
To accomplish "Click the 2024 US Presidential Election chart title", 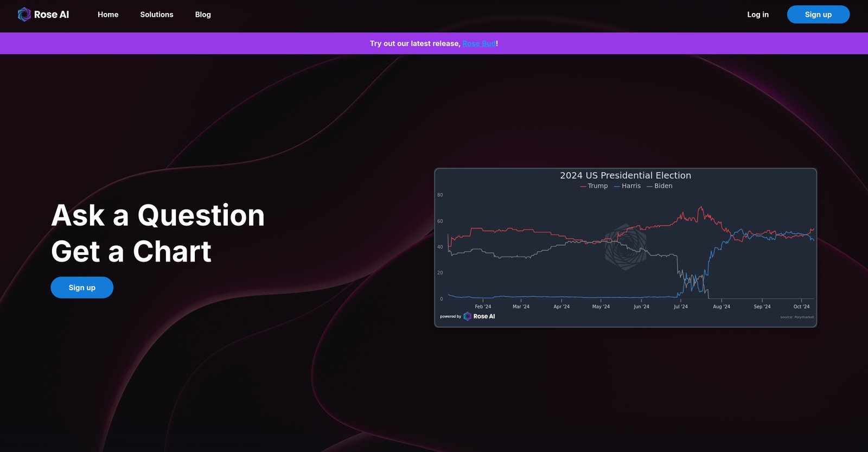I will pos(626,175).
